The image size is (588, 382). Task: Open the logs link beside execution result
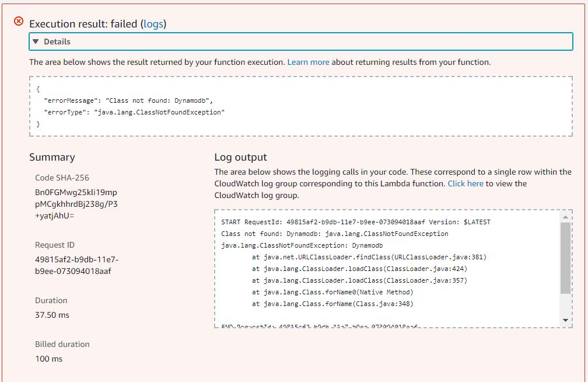[155, 24]
